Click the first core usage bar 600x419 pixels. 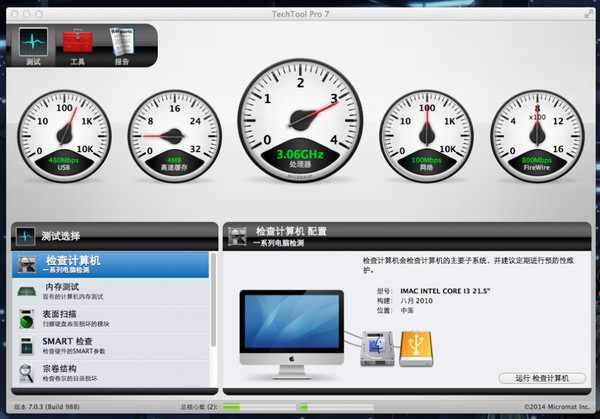coord(259,407)
